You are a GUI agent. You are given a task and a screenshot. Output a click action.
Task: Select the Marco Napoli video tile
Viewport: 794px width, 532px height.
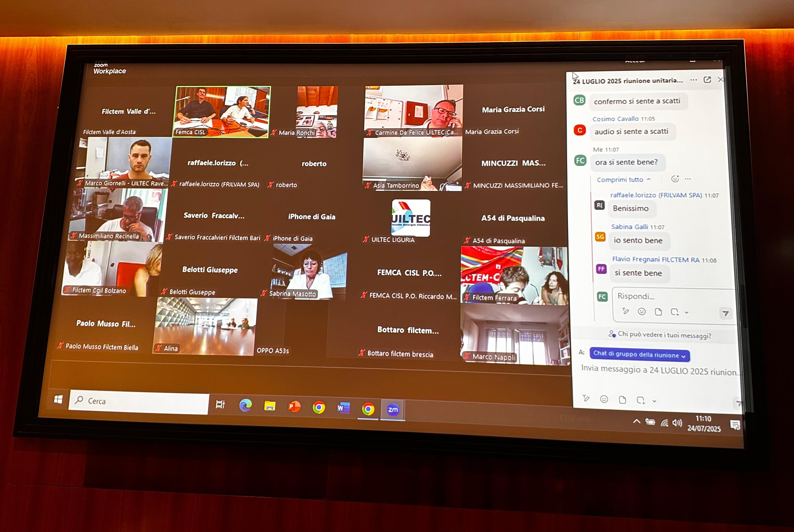(x=515, y=334)
